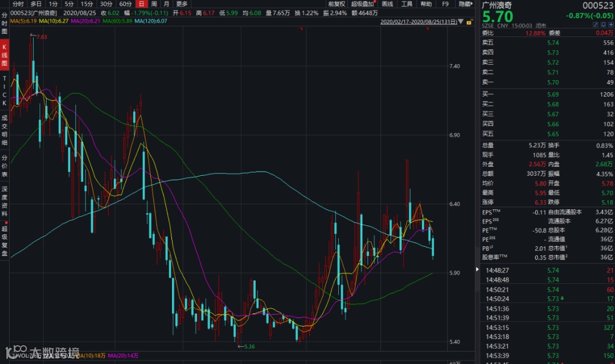The height and width of the screenshot is (364, 615).
Task: Open the 工具 tools menu
Action: [x=407, y=3]
